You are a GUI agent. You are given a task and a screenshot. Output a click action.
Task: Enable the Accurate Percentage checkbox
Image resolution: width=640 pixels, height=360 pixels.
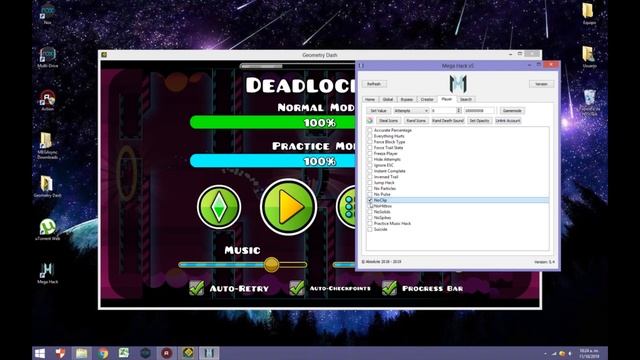click(x=370, y=130)
